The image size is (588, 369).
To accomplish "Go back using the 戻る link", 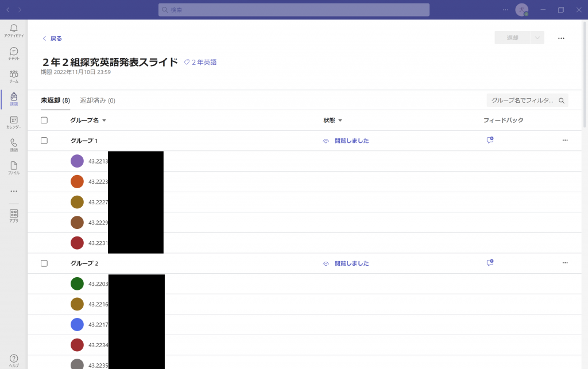I will [x=52, y=38].
